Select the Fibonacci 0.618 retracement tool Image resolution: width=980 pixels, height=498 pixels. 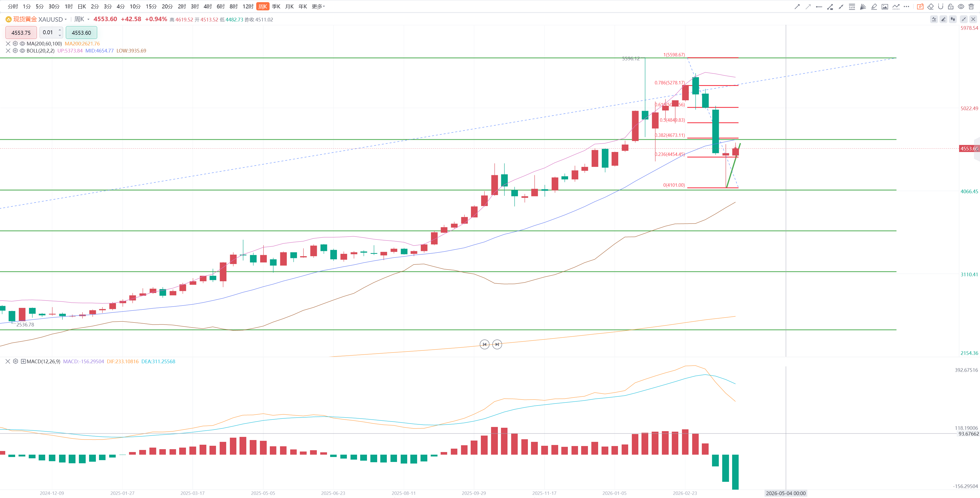pos(852,7)
